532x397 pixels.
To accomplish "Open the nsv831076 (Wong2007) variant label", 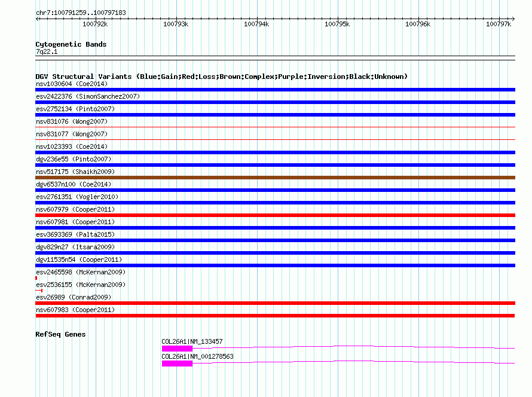I will (72, 121).
